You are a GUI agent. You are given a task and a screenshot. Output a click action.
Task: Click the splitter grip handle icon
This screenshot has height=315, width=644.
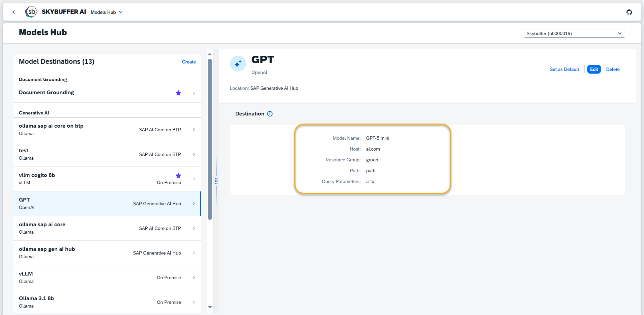[216, 181]
